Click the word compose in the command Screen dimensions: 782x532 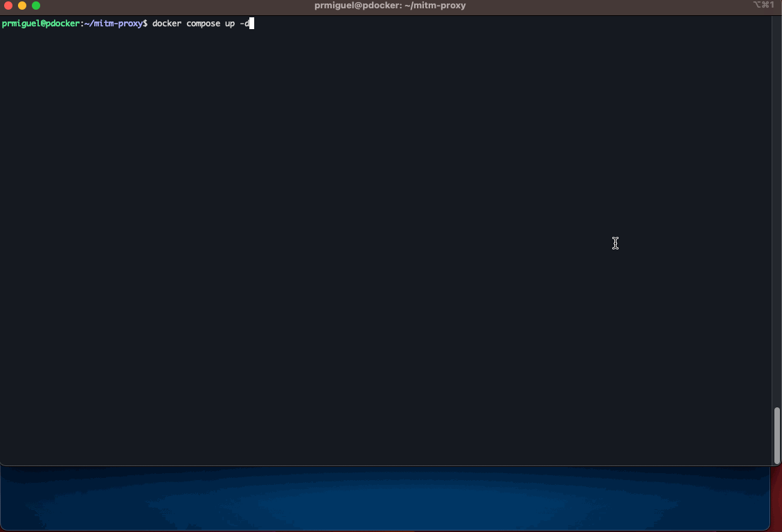point(203,24)
